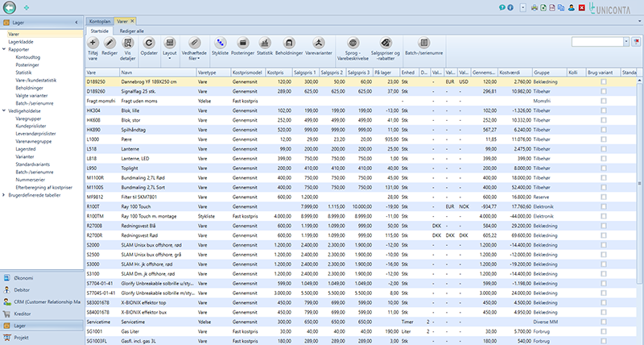The width and height of the screenshot is (644, 345).
Task: Toggle Brug variant for HK890 Spilhåndtag
Action: tap(603, 130)
